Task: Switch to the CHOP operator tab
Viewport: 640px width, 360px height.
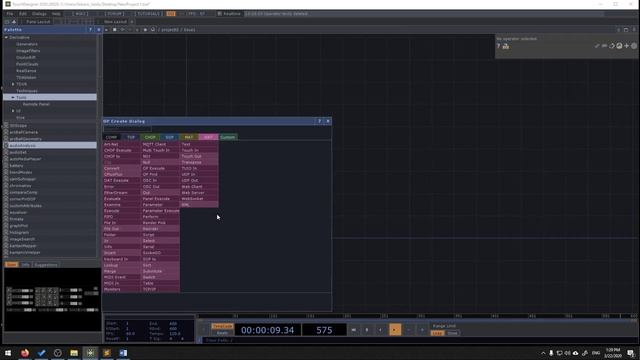Action: pos(150,138)
